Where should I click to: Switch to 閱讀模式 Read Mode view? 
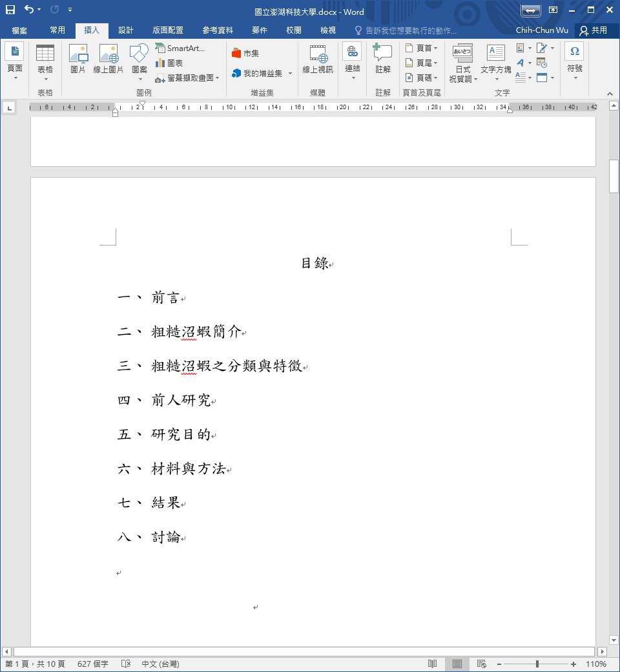tap(432, 664)
